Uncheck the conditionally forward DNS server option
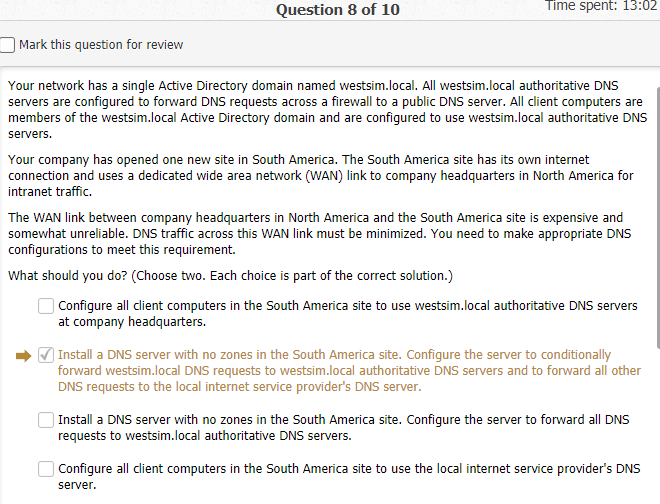Viewport: 660px width, 504px height. tap(46, 355)
